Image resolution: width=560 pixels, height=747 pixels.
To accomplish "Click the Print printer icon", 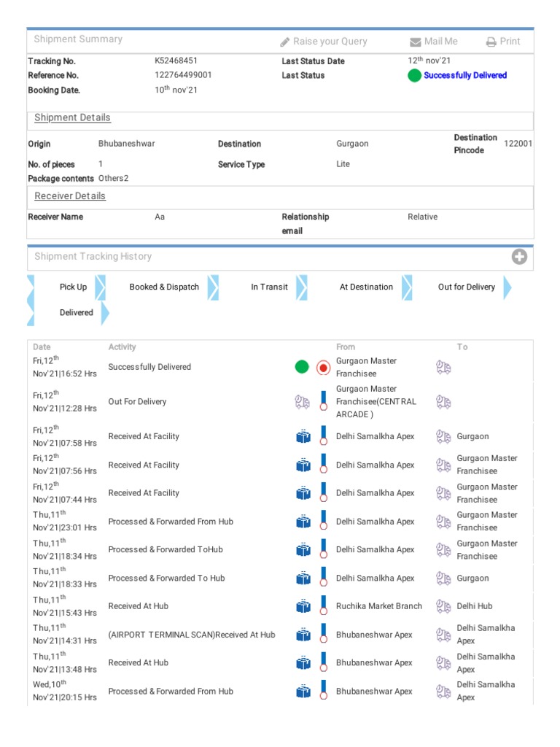I will tap(491, 42).
